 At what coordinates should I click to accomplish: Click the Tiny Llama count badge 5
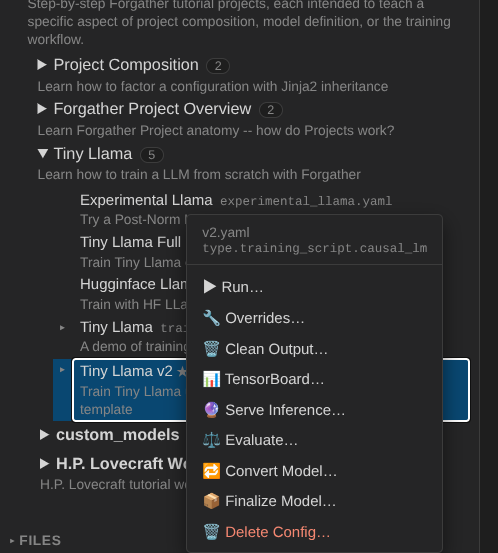(x=152, y=154)
